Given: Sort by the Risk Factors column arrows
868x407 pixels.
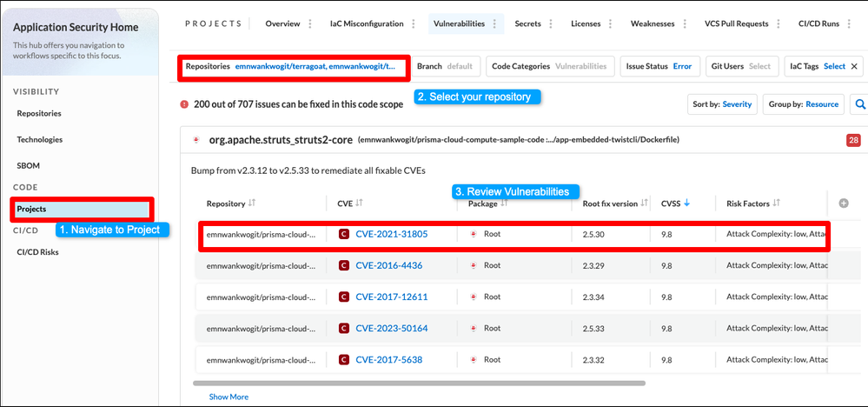Looking at the screenshot, I should click(x=776, y=203).
